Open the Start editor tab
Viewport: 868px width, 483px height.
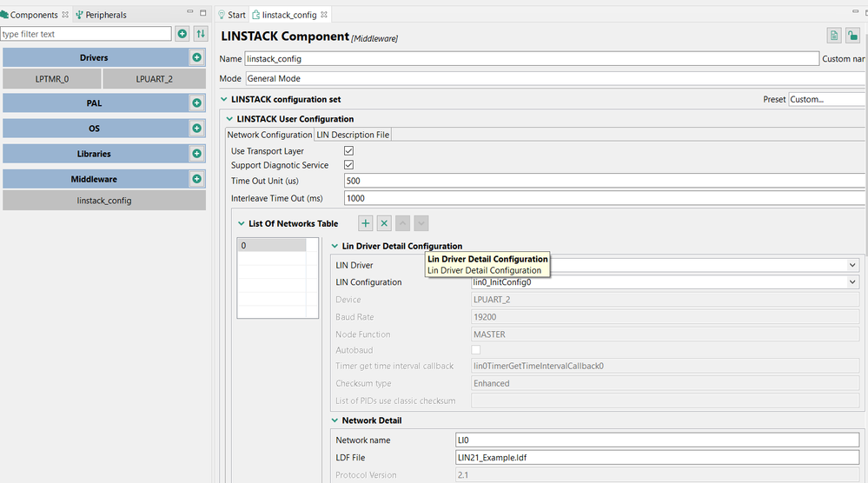(x=231, y=15)
